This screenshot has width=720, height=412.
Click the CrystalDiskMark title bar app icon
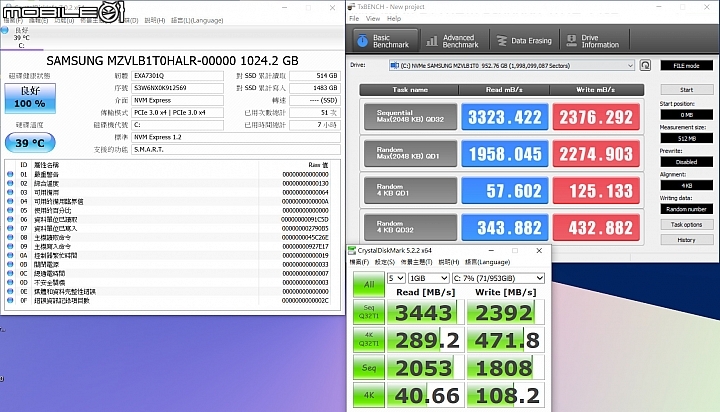pyautogui.click(x=352, y=250)
